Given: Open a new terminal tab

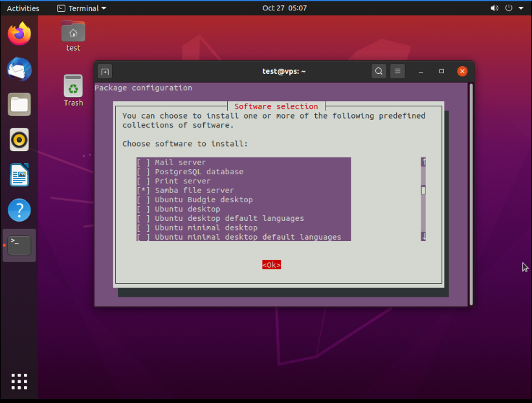Looking at the screenshot, I should coord(105,71).
